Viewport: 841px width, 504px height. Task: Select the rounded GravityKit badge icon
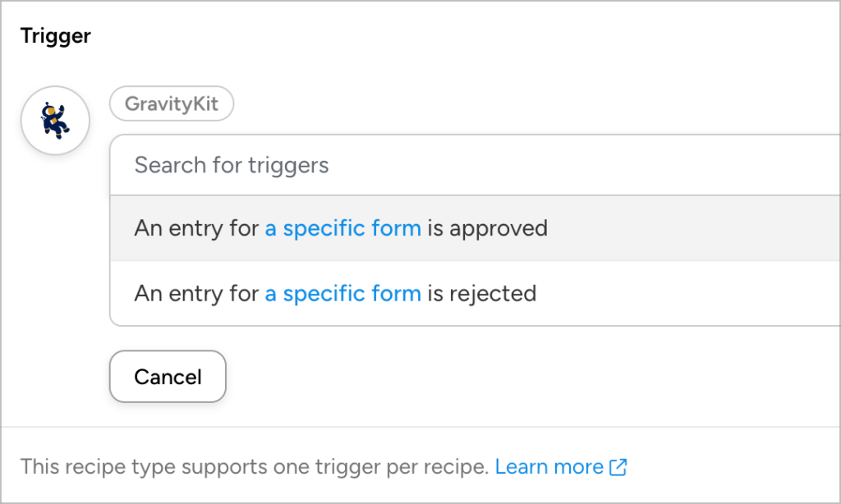click(x=54, y=120)
